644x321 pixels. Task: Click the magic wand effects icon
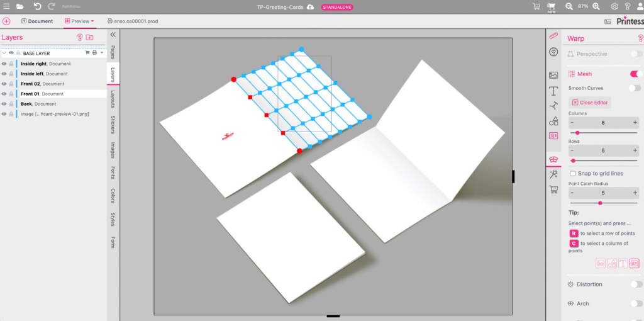(553, 174)
